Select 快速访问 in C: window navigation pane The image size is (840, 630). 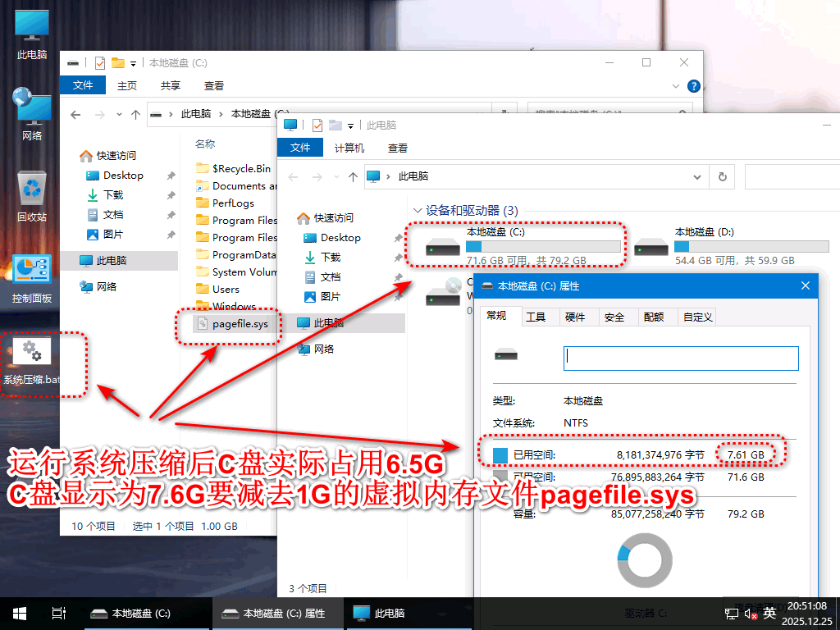[x=107, y=155]
